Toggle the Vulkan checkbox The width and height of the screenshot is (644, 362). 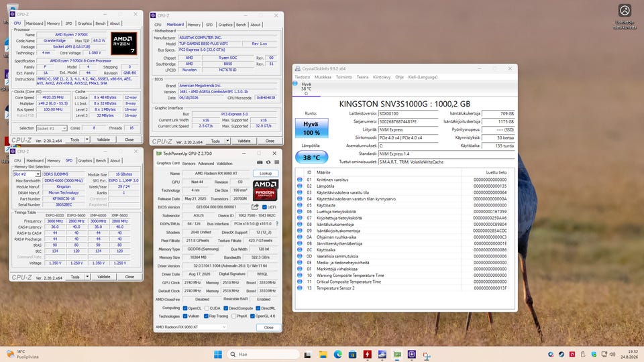coord(185,316)
